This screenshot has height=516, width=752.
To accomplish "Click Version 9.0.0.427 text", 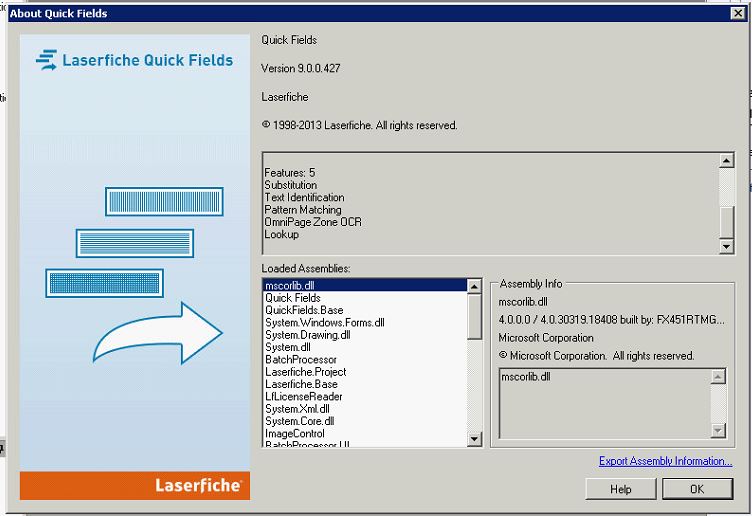I will click(301, 68).
